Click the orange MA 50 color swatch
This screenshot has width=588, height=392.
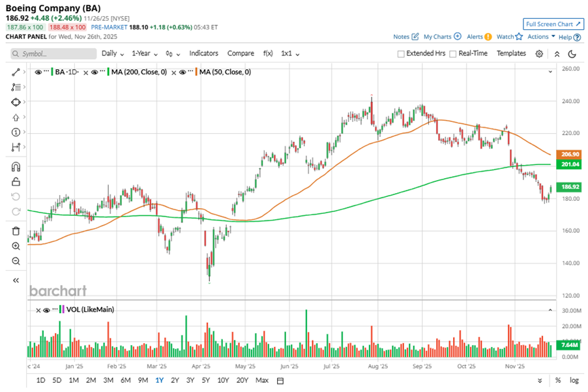tap(196, 72)
